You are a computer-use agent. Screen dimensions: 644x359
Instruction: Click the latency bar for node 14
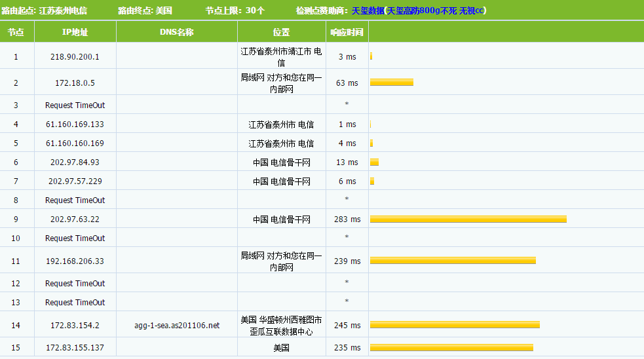455,325
